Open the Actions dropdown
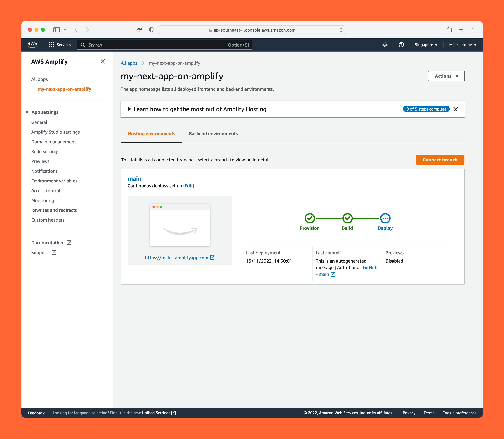504x439 pixels. (x=446, y=76)
